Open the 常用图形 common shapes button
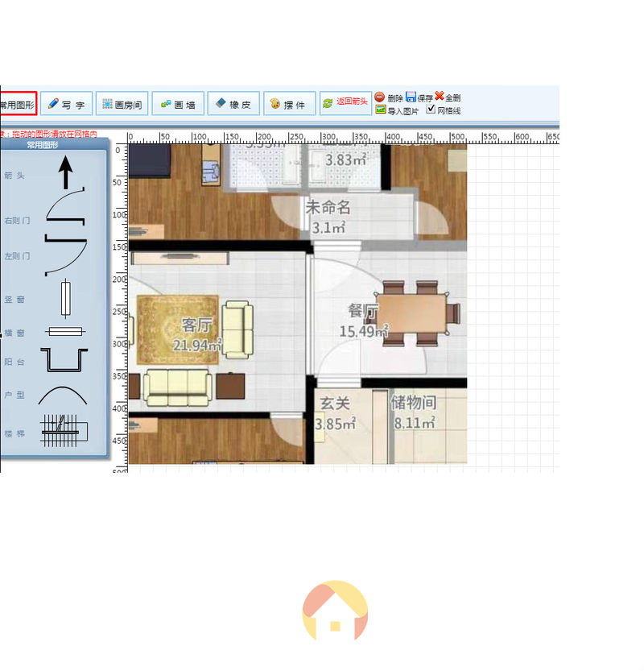Image resolution: width=644 pixels, height=671 pixels. coord(18,104)
